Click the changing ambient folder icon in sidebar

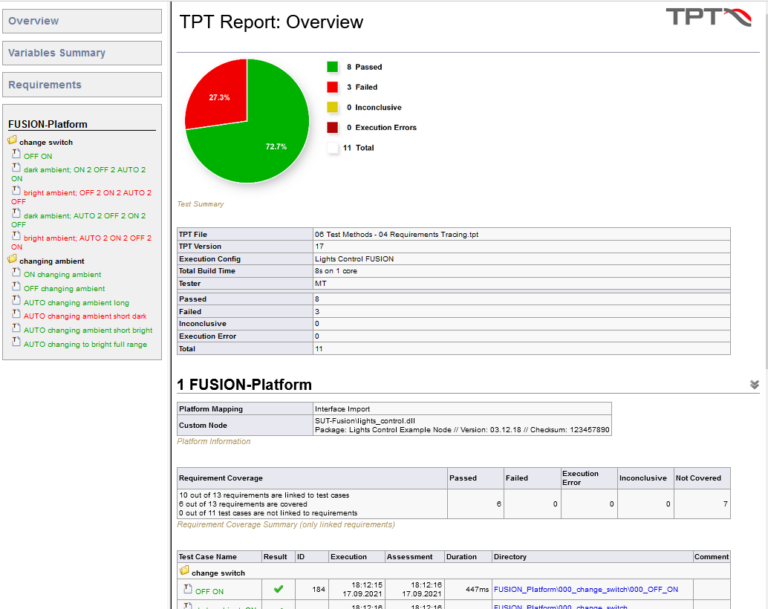(12, 259)
